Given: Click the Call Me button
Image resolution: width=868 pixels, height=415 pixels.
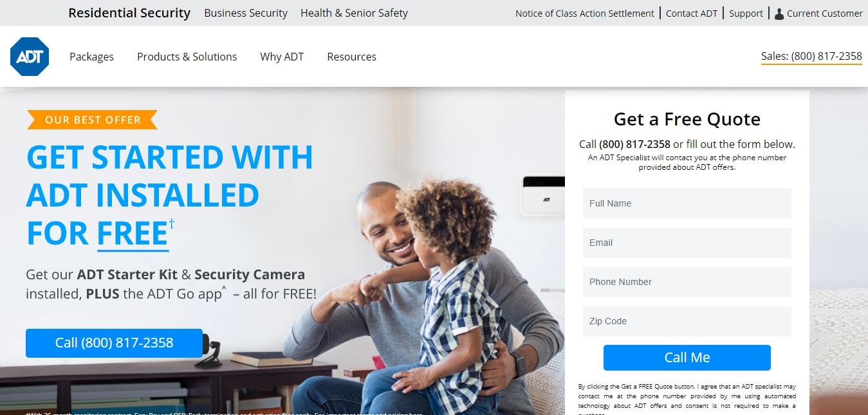Looking at the screenshot, I should tap(687, 358).
